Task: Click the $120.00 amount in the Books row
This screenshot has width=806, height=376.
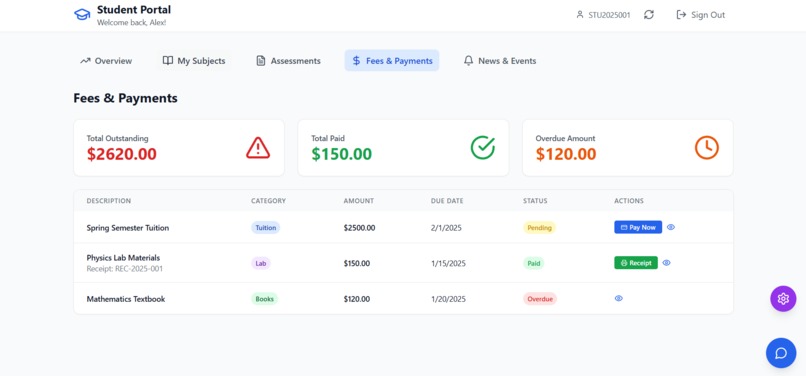Action: tap(357, 299)
